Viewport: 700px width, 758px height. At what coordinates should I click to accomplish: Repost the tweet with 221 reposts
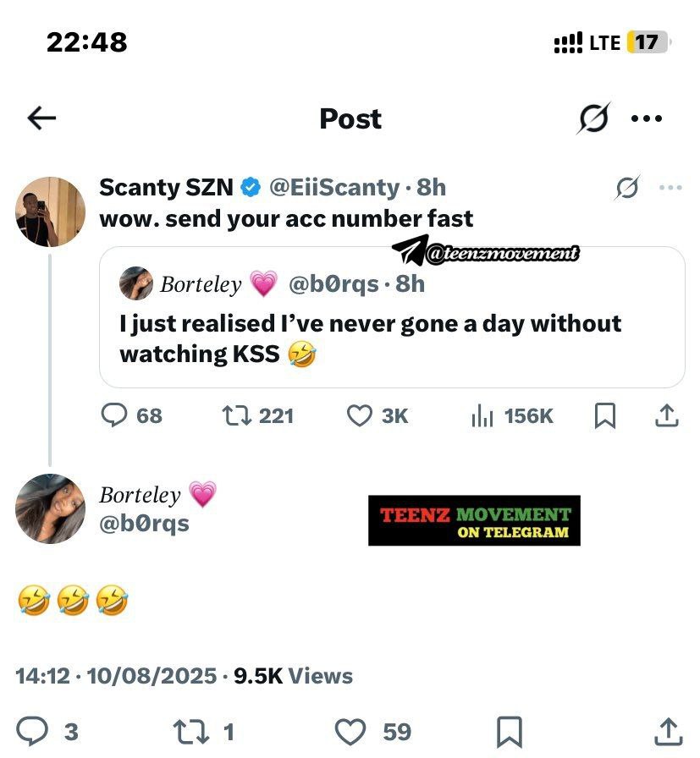258,415
